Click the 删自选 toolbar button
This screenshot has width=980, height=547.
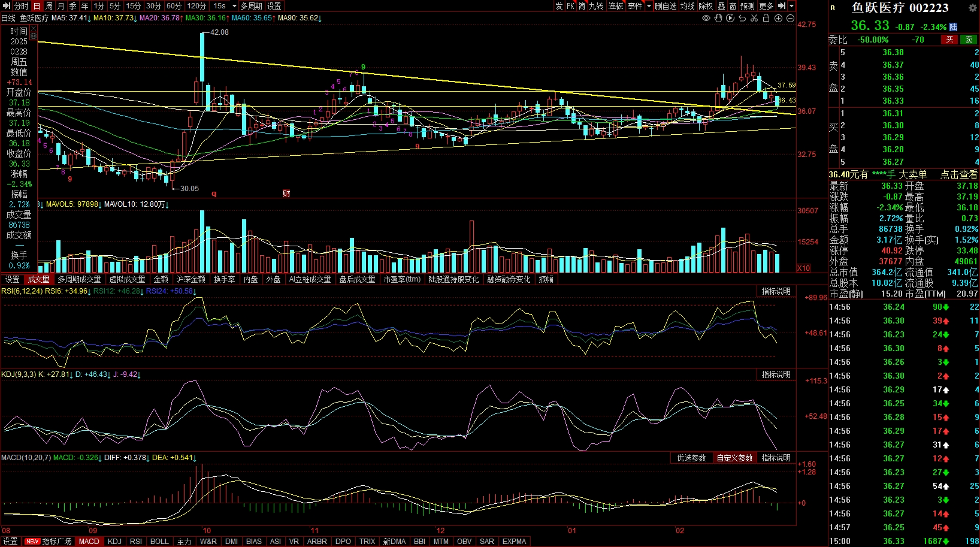pos(666,6)
